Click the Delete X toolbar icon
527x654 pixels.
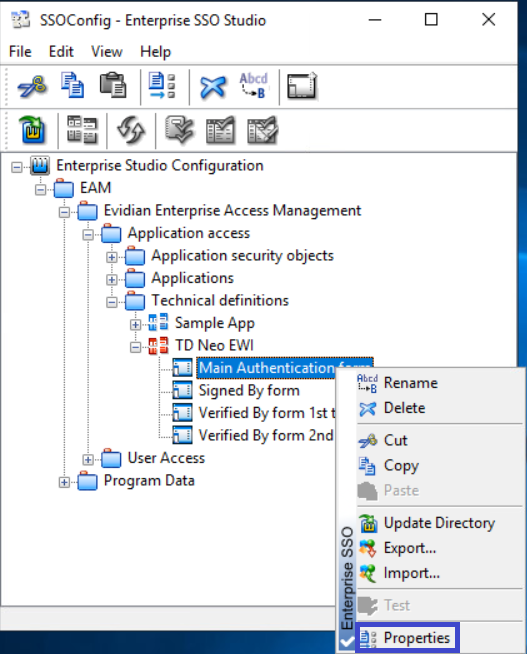[x=213, y=87]
